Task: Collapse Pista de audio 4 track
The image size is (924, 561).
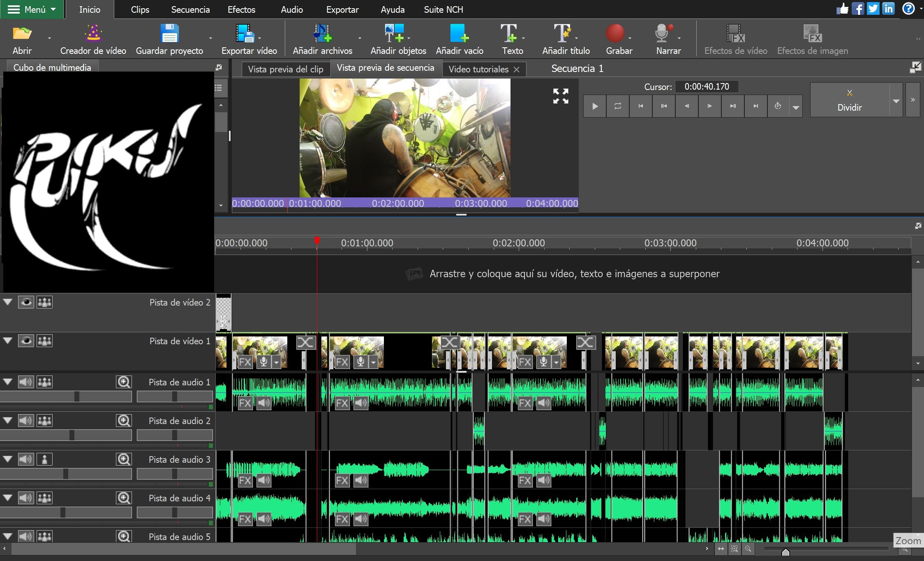Action: [x=7, y=498]
